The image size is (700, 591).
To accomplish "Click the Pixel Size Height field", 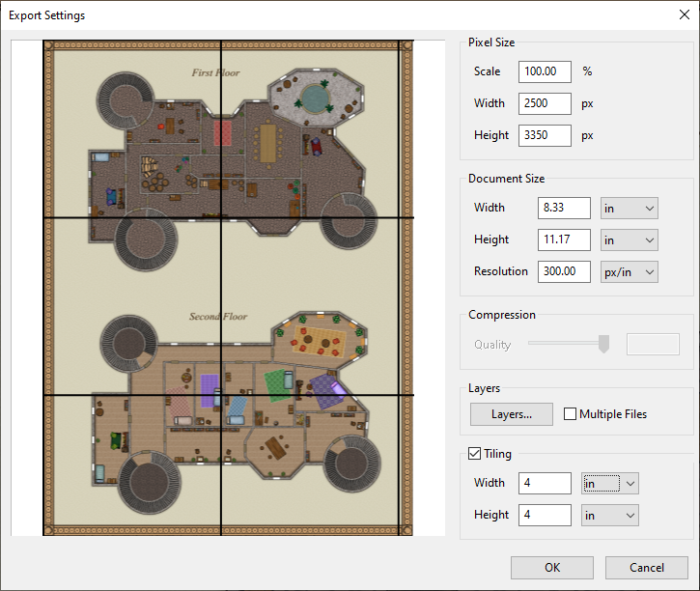I will click(545, 135).
